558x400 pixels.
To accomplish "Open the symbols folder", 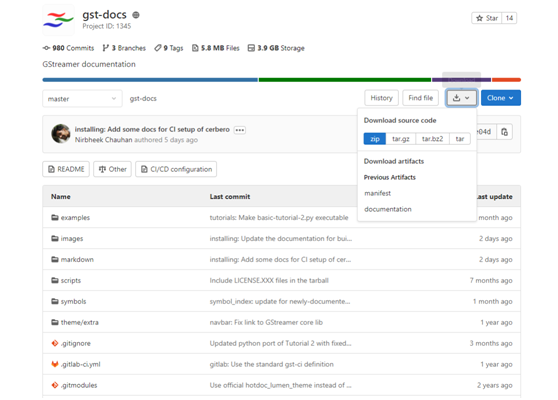I will click(x=73, y=301).
